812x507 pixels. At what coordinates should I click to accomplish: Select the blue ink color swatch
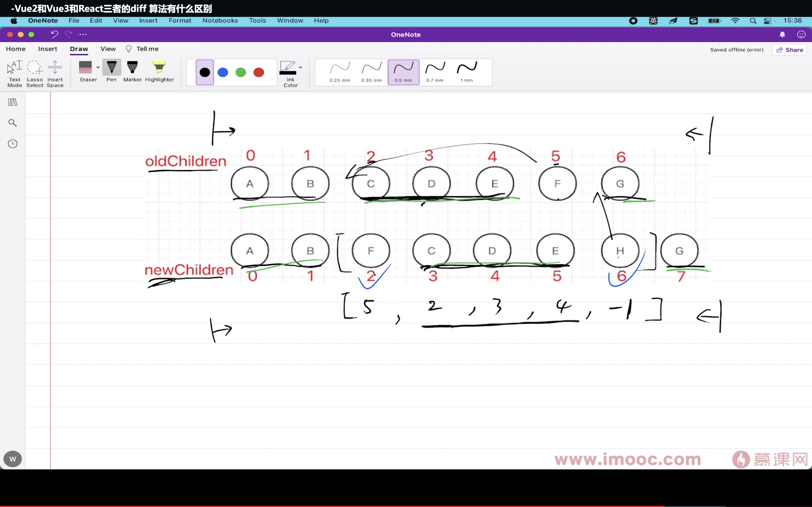pos(223,72)
